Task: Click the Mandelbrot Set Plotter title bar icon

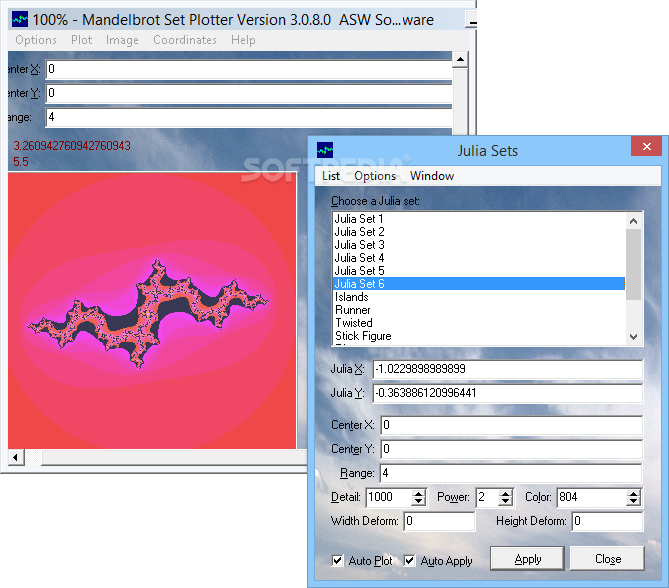Action: (x=20, y=20)
